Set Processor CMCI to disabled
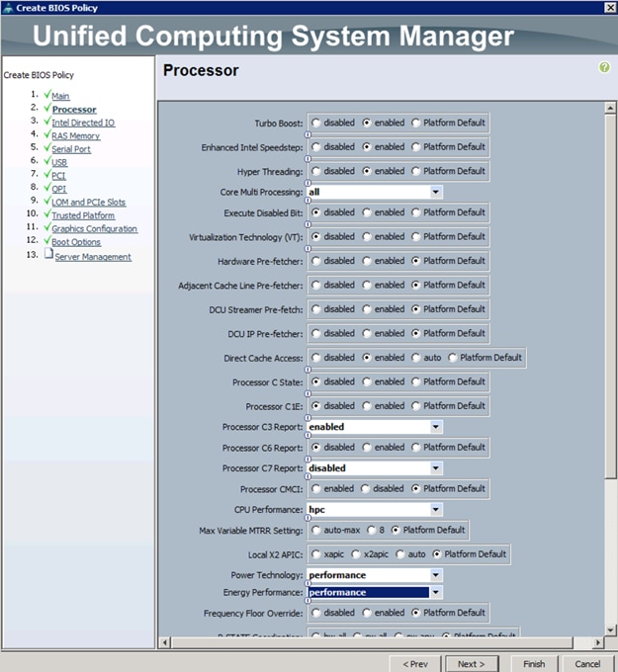Screen dimensions: 618x672 point(366,489)
